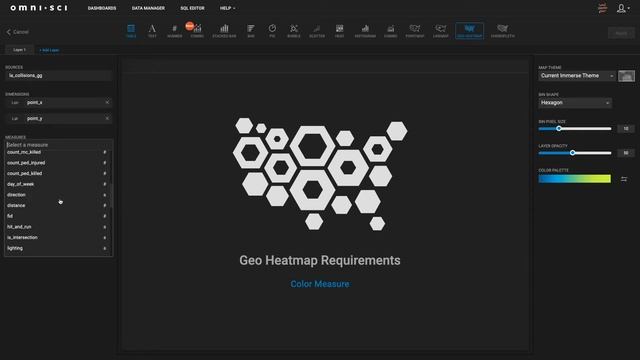Choose lighting from measure list
Image resolution: width=640 pixels, height=360 pixels.
point(57,248)
